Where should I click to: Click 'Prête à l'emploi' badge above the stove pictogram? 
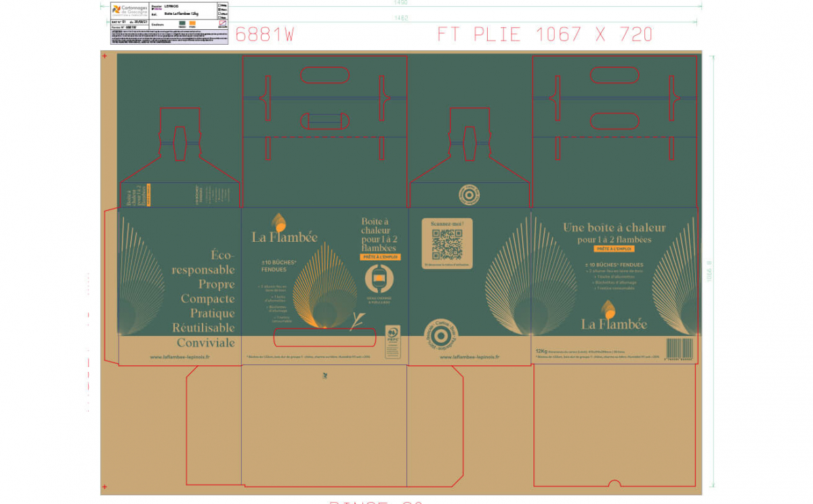coord(380,257)
